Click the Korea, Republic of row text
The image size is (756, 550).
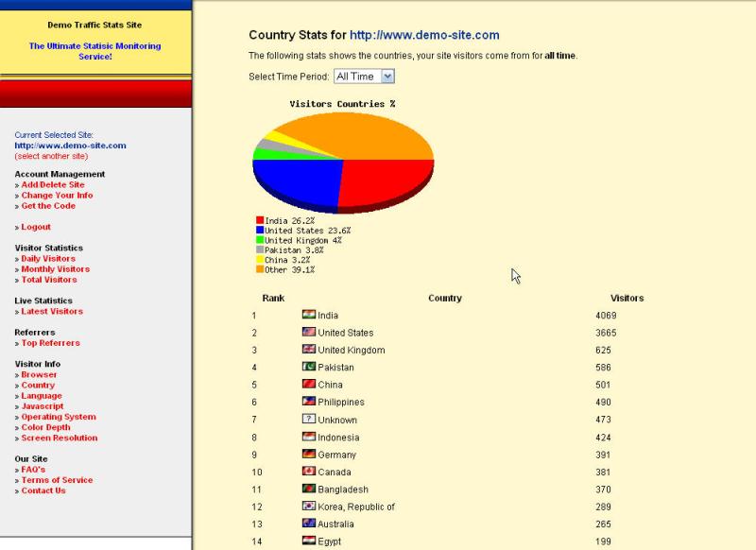point(356,507)
